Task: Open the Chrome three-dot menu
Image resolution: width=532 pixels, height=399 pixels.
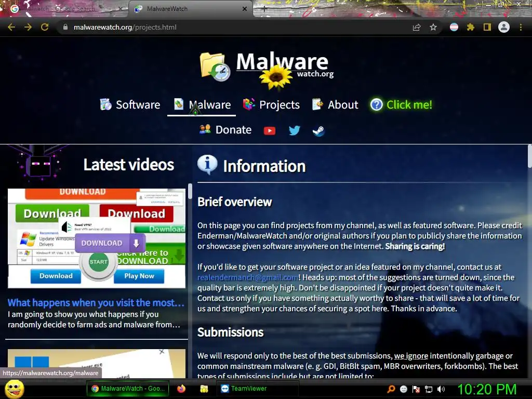Action: coord(521,27)
